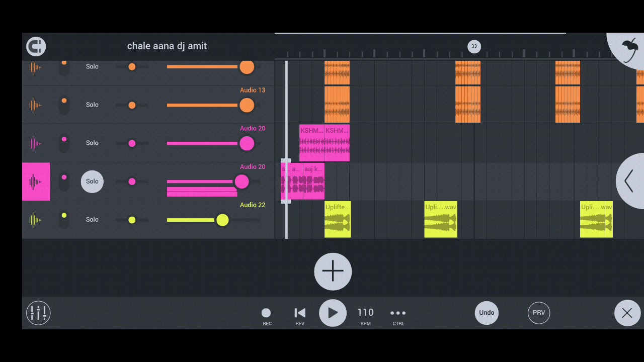Image resolution: width=644 pixels, height=362 pixels.
Task: Click the topmost orange track volume knob
Action: pyautogui.click(x=247, y=67)
